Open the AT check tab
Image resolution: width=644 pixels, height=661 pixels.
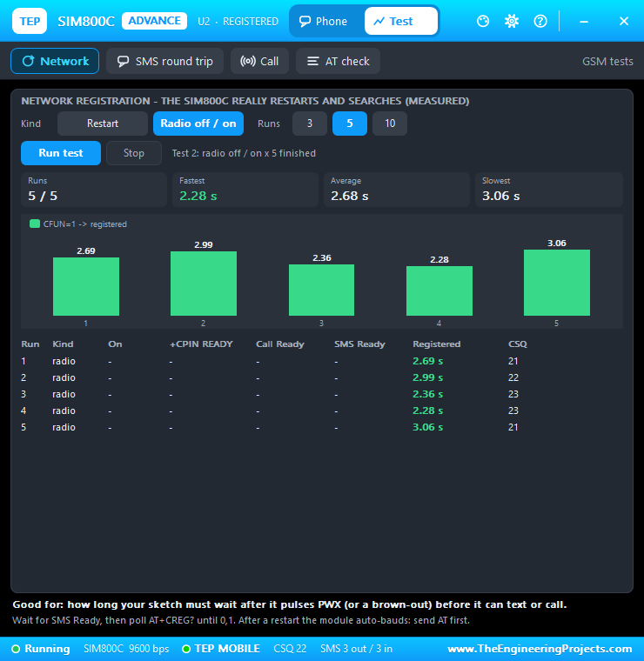[x=338, y=61]
